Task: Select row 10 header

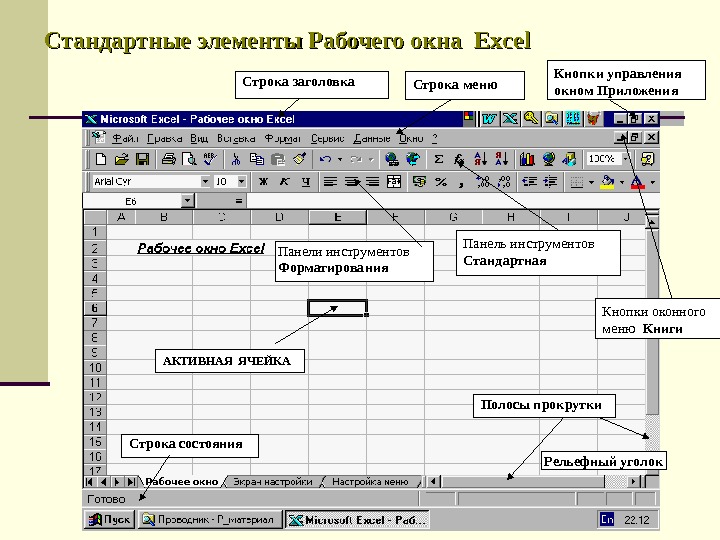Action: click(95, 368)
